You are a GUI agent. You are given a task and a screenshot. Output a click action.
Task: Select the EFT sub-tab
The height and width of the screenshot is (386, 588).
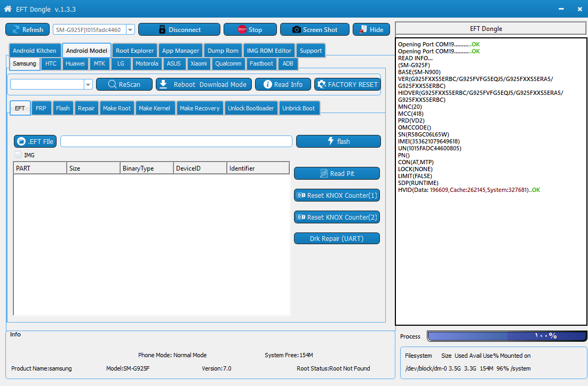click(x=20, y=108)
